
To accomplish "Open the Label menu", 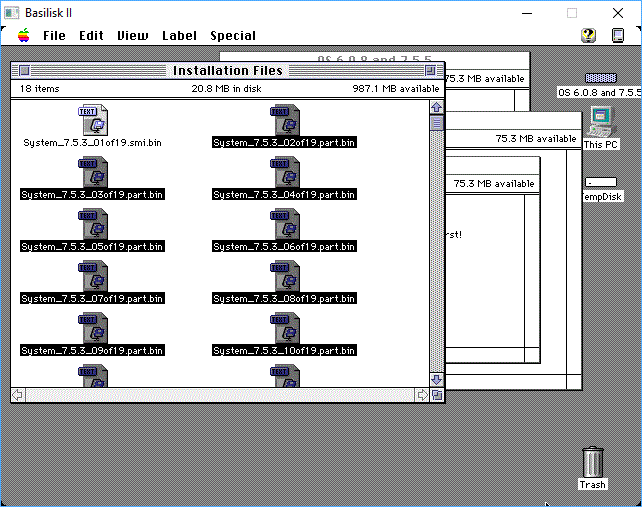I will coord(179,36).
